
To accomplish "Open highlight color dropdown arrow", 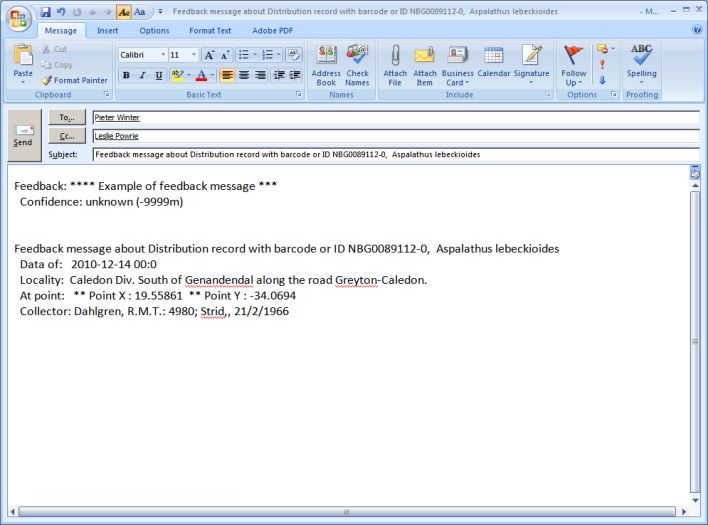I will pyautogui.click(x=189, y=75).
